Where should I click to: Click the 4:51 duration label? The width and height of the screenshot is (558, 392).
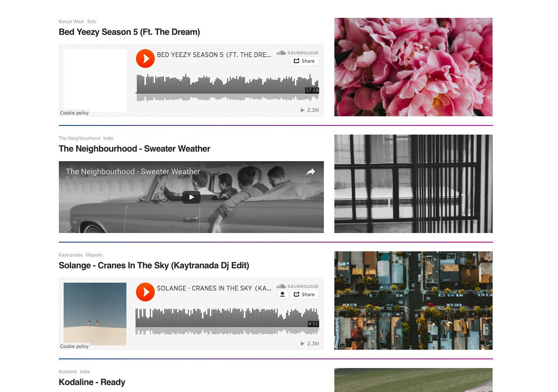tap(313, 324)
